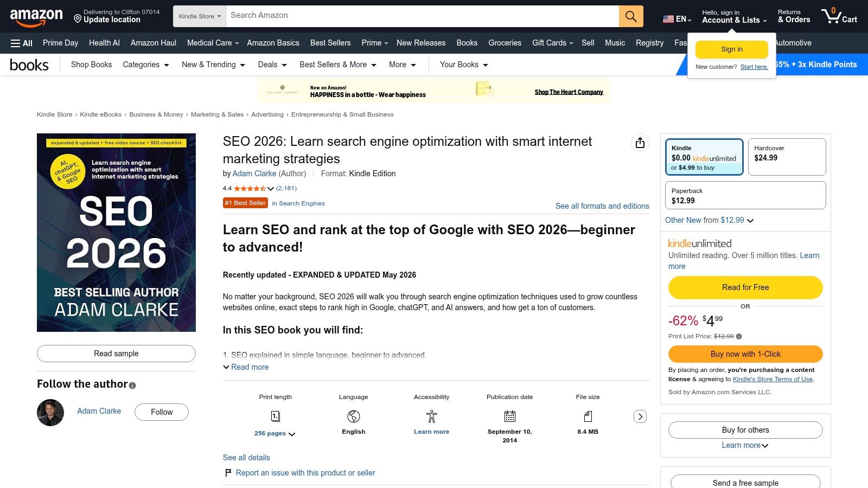This screenshot has width=868, height=488.
Task: Click Adam Clarke author photo
Action: coord(50,413)
